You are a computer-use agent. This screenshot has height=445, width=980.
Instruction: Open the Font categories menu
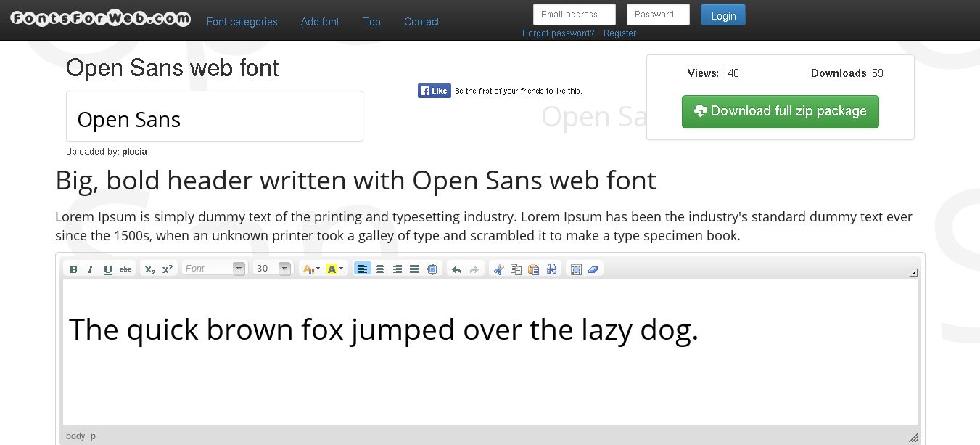click(x=242, y=22)
